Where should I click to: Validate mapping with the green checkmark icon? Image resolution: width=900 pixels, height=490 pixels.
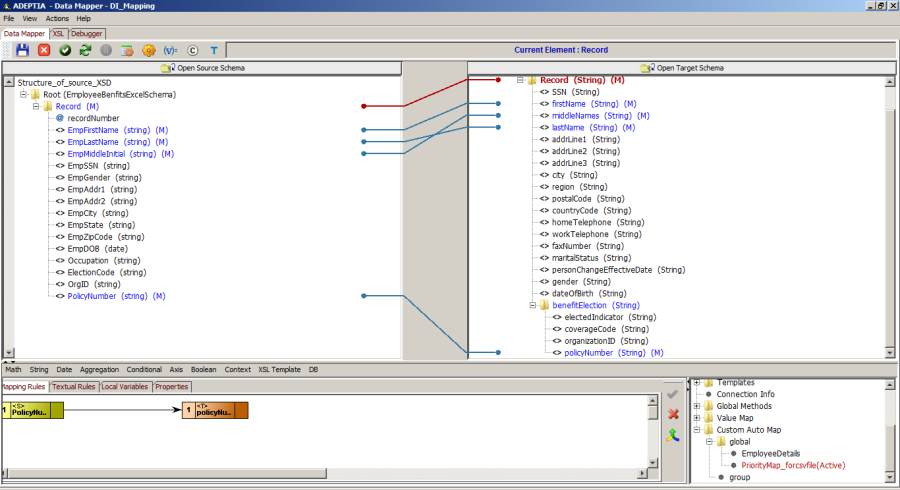65,50
